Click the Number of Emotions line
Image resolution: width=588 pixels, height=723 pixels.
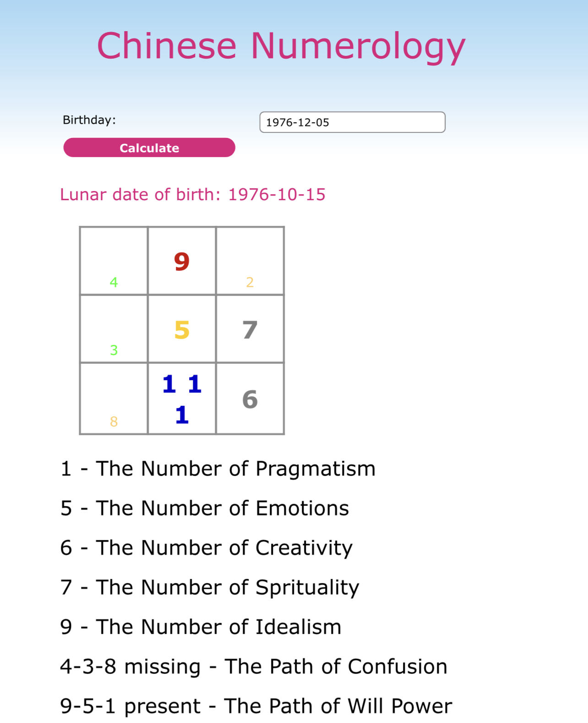(x=204, y=508)
